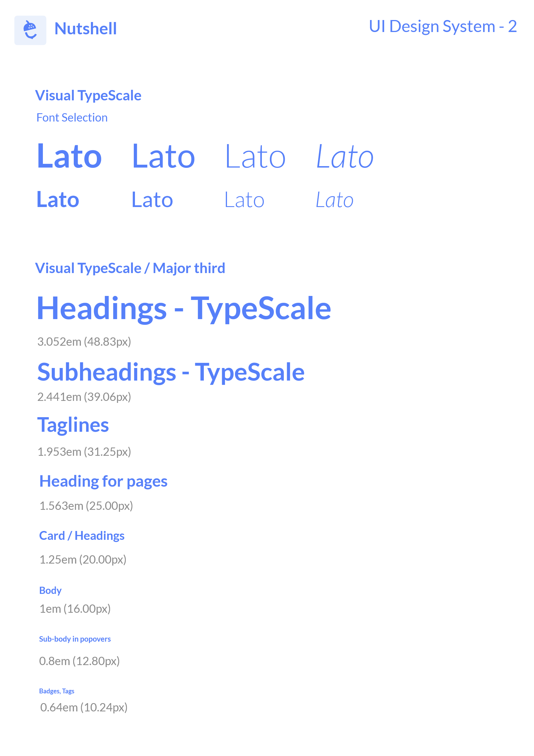
Task: Select the Badges, Tags sample text
Action: pos(57,691)
